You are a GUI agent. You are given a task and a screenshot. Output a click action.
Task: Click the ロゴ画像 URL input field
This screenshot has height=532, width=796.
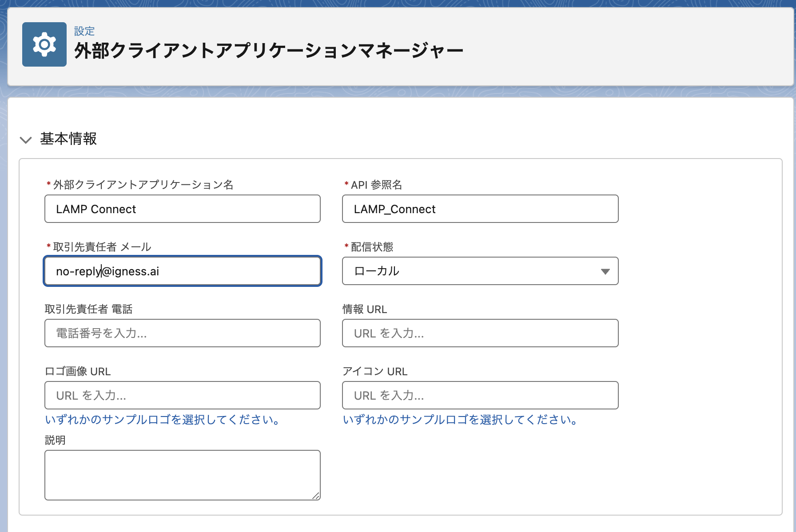[182, 395]
